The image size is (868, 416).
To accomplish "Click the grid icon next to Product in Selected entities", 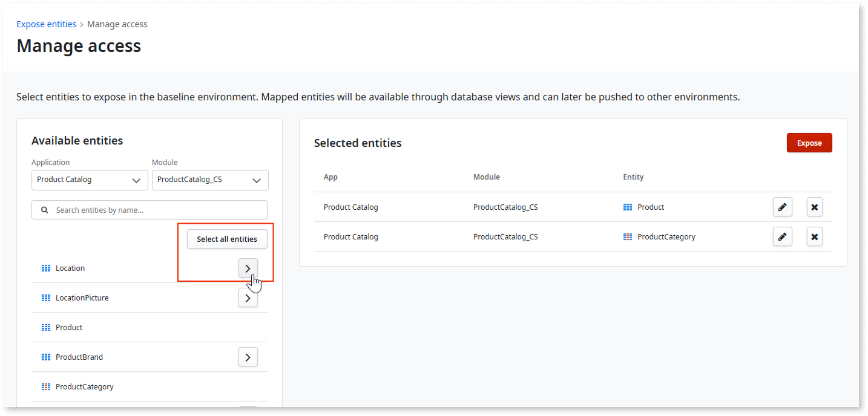I will tap(628, 207).
